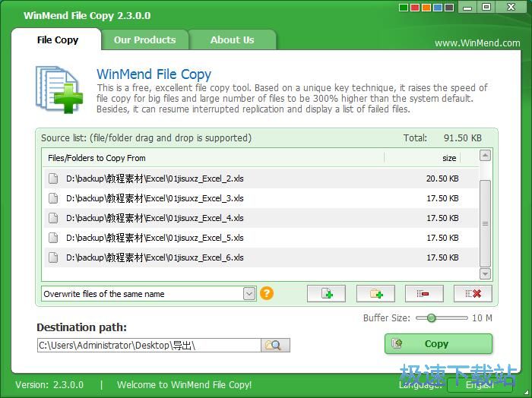
Task: Select row 01jisuxz_Excel_5.xls
Action: 261,238
